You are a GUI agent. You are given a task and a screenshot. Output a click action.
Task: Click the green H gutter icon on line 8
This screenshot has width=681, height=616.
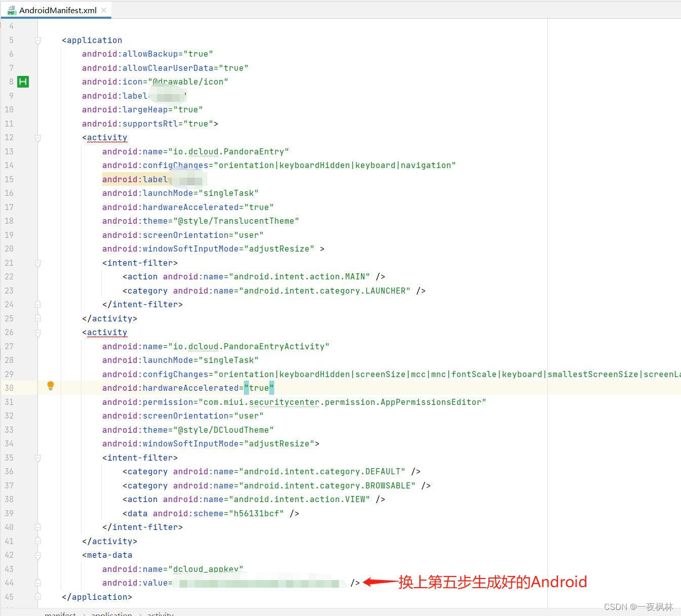23,81
